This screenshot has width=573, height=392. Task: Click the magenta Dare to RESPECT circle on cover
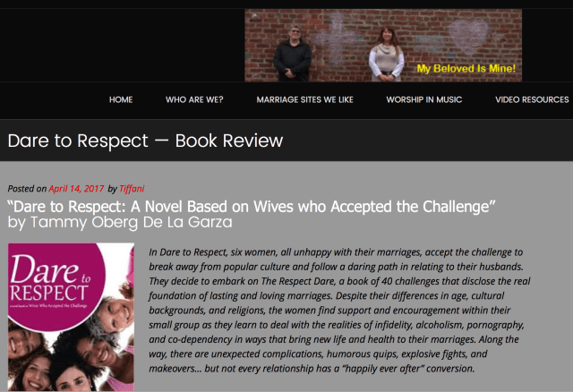(54, 285)
